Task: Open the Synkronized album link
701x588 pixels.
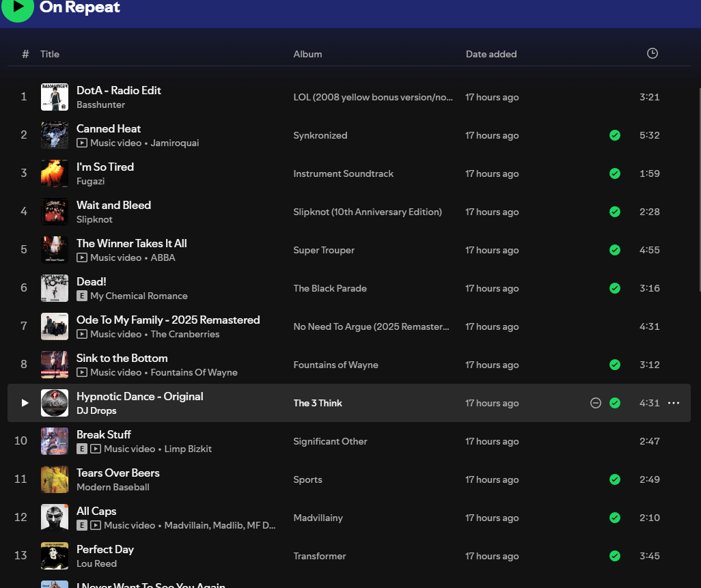Action: pyautogui.click(x=320, y=135)
